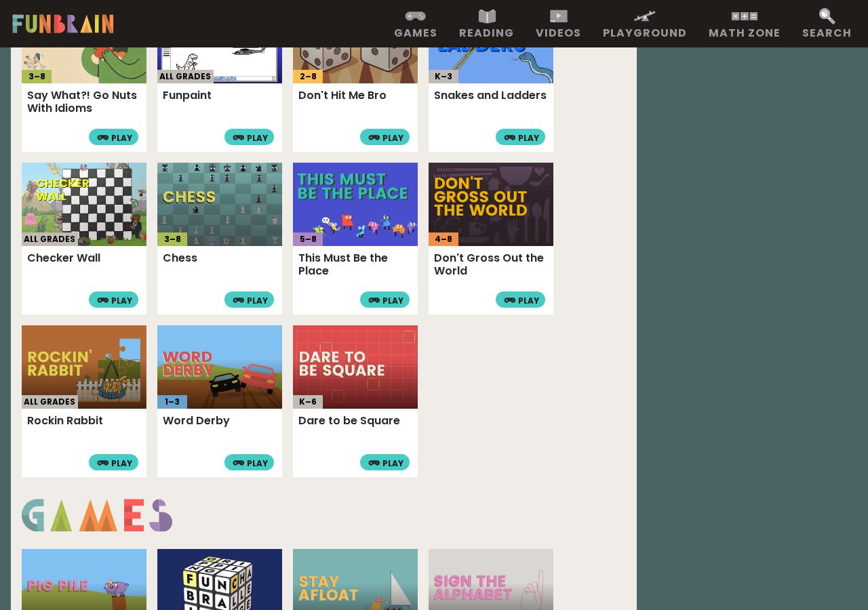The image size is (868, 610).
Task: Play This Must Be the Place
Action: pyautogui.click(x=384, y=300)
